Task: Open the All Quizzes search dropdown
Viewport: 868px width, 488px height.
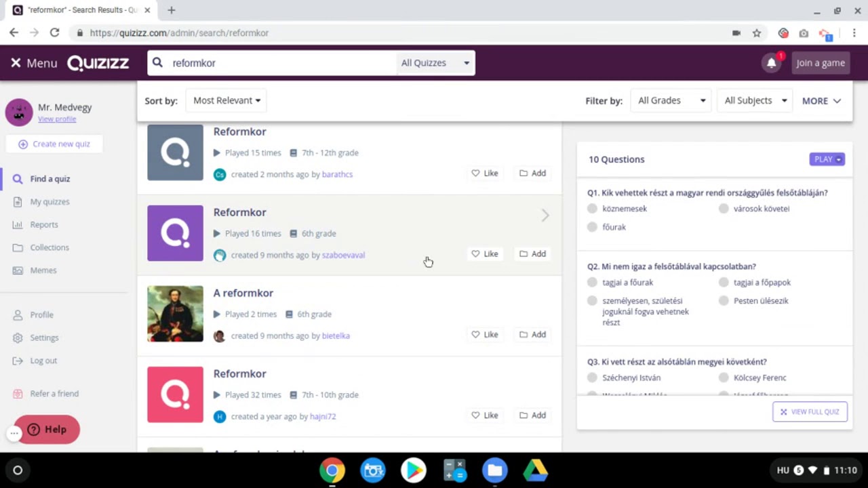Action: pyautogui.click(x=435, y=63)
